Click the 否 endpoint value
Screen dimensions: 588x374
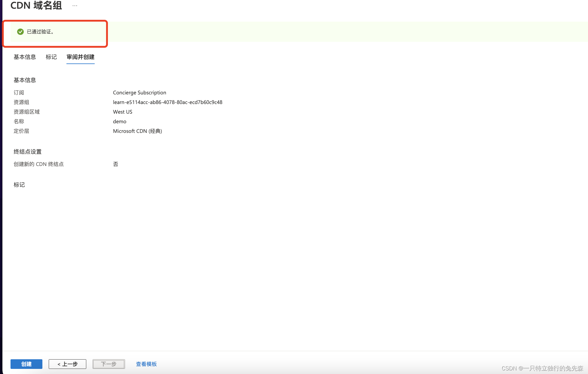[x=115, y=164]
